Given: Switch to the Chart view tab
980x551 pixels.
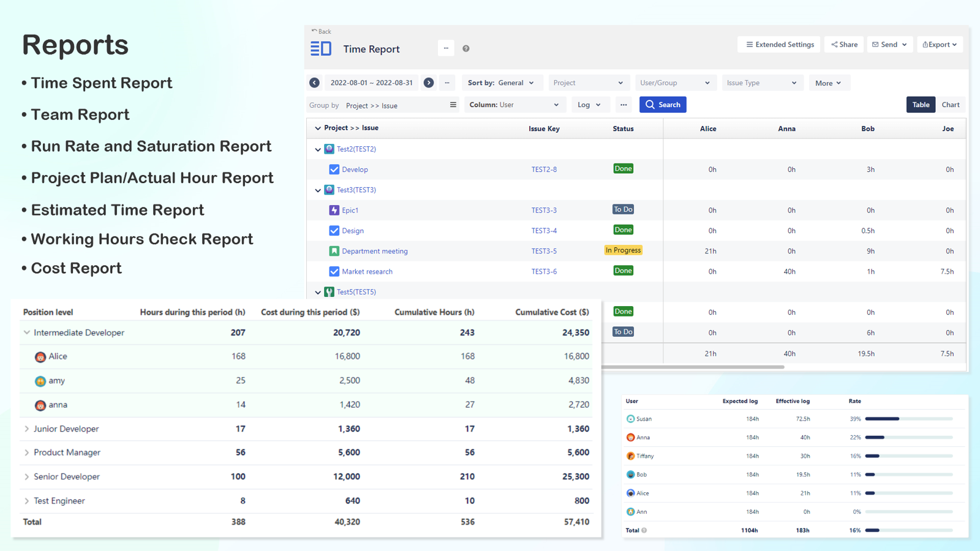Looking at the screenshot, I should point(950,105).
